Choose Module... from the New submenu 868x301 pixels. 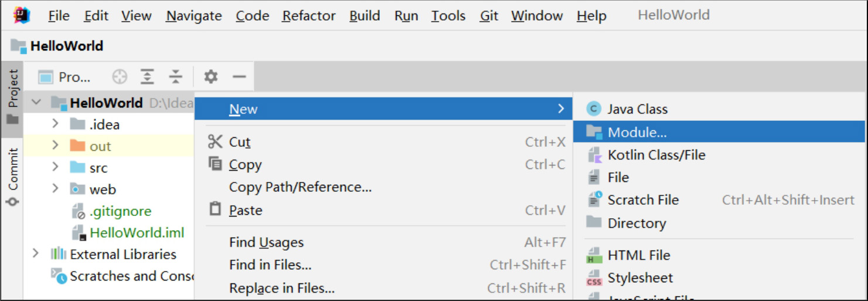[636, 132]
